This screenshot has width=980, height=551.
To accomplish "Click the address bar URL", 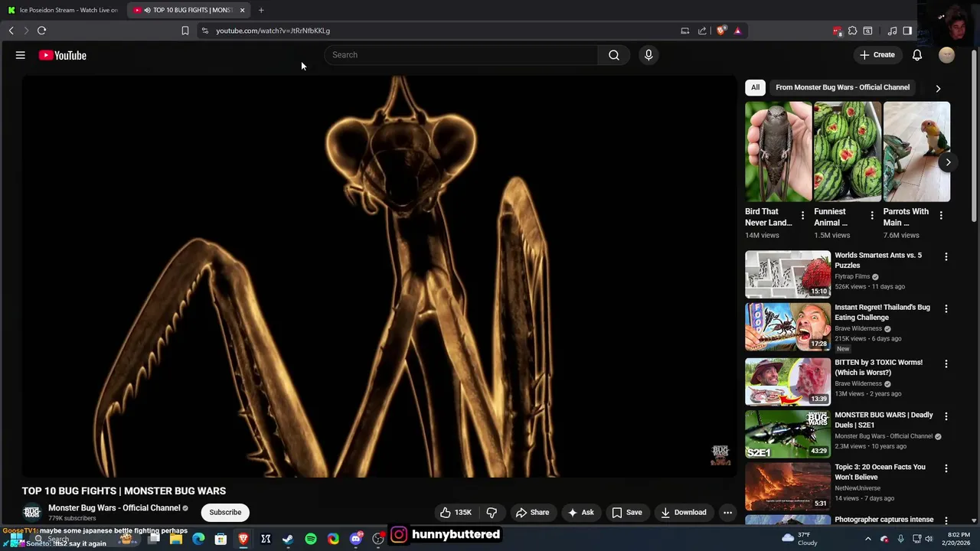I will click(x=273, y=31).
